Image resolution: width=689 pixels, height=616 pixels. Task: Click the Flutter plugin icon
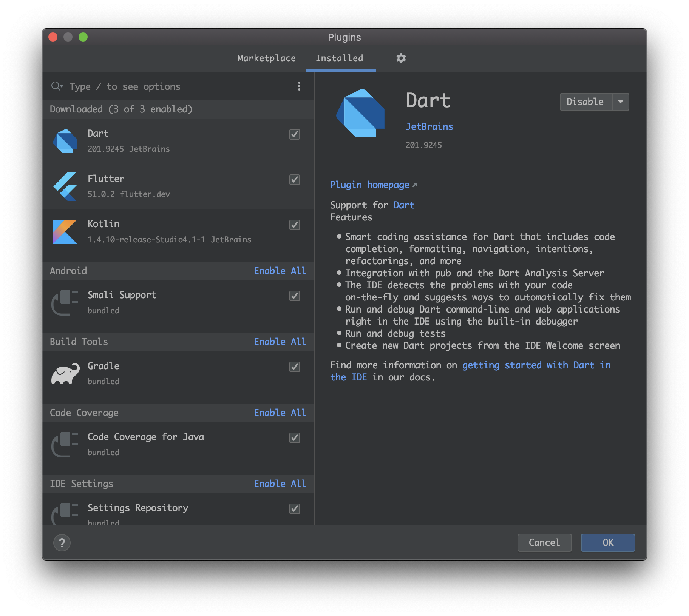(65, 186)
